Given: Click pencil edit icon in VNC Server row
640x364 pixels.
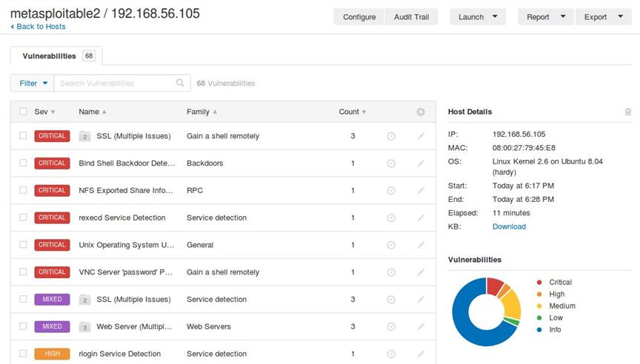Looking at the screenshot, I should coord(421,272).
